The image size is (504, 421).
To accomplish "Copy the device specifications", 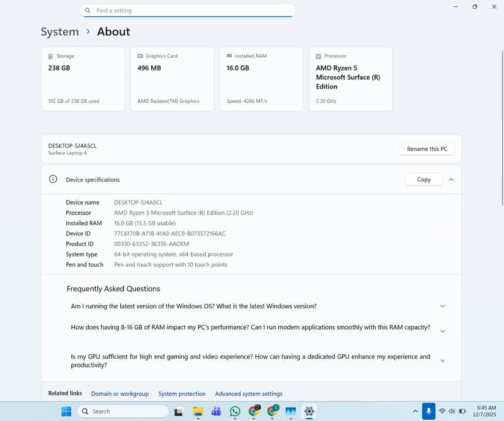I will [424, 179].
